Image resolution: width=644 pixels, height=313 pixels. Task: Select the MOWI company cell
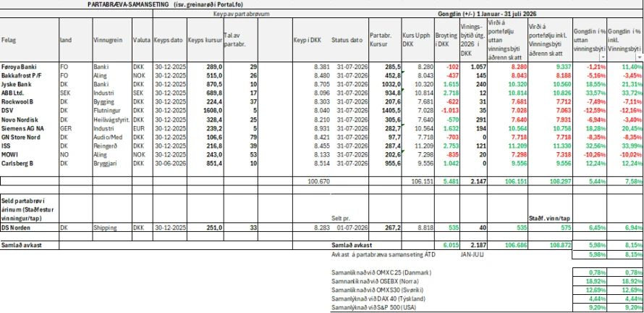pyautogui.click(x=30, y=154)
